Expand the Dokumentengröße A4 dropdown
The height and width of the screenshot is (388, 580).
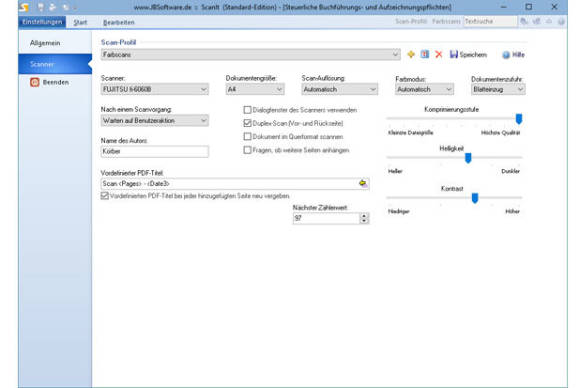pos(255,89)
